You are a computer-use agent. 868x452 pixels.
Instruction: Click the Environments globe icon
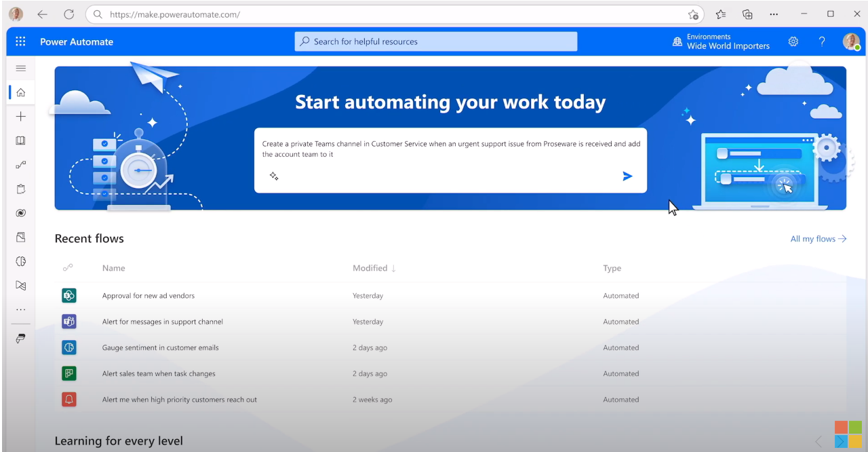point(677,42)
